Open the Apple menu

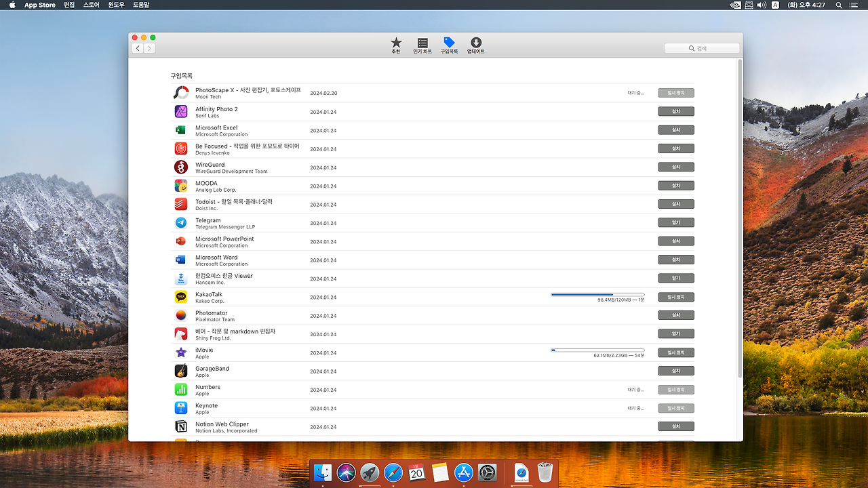[x=12, y=5]
